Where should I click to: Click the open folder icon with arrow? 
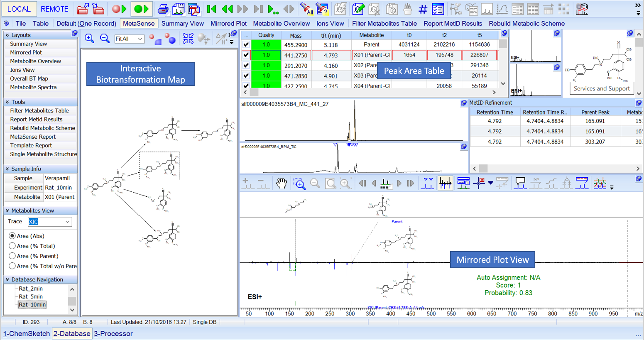[83, 9]
